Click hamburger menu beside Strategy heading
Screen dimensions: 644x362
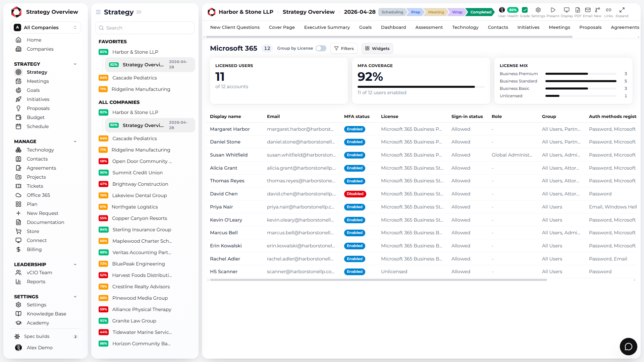pyautogui.click(x=98, y=12)
